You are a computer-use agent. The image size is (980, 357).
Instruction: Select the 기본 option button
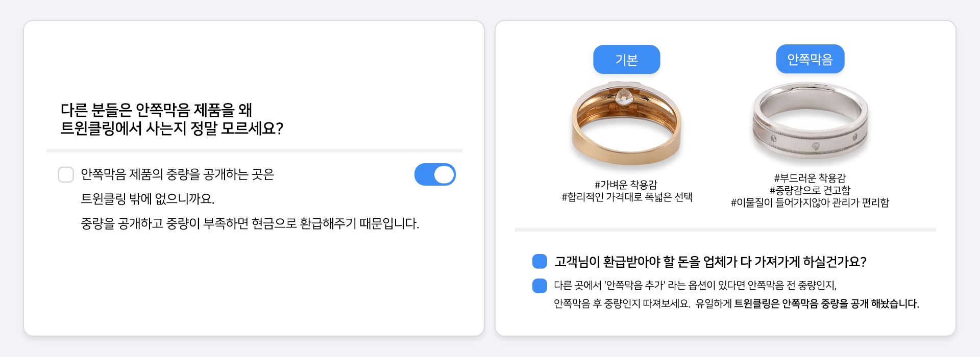click(626, 60)
